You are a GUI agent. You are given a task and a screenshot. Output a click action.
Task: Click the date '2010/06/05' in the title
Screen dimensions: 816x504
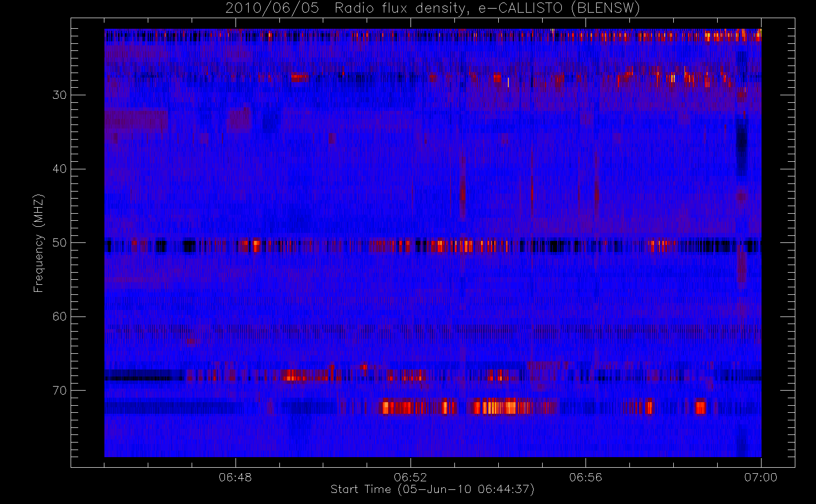(x=272, y=9)
